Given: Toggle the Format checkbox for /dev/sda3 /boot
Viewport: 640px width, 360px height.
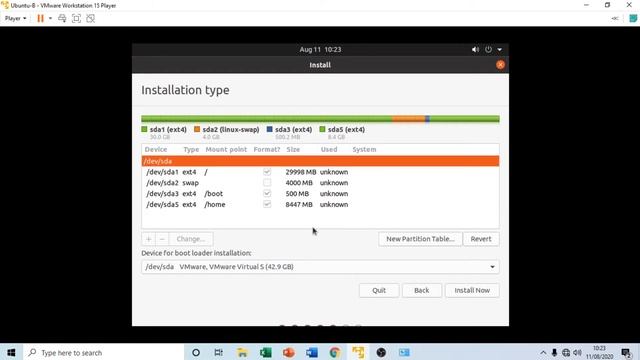Looking at the screenshot, I should pos(267,193).
